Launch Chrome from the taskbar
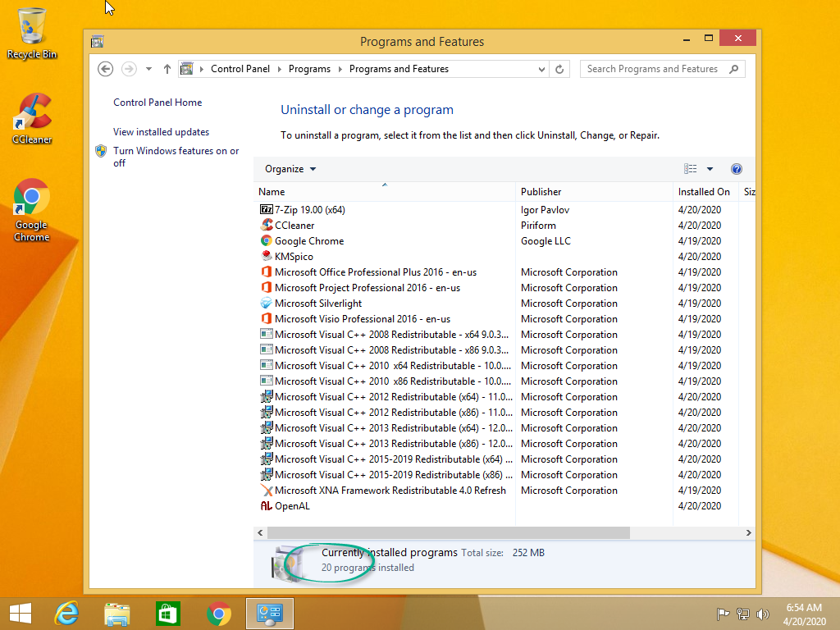 218,614
